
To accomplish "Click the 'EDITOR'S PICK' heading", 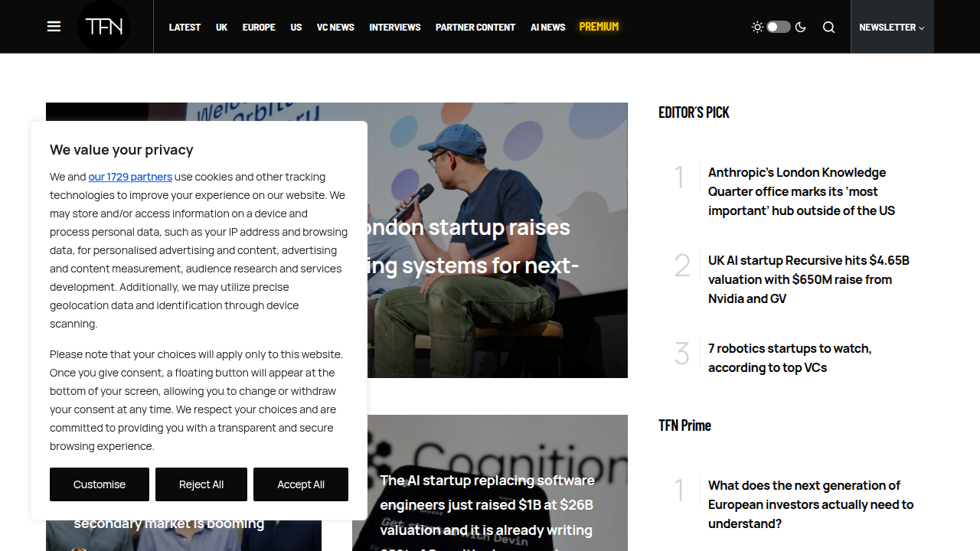I will coord(694,112).
